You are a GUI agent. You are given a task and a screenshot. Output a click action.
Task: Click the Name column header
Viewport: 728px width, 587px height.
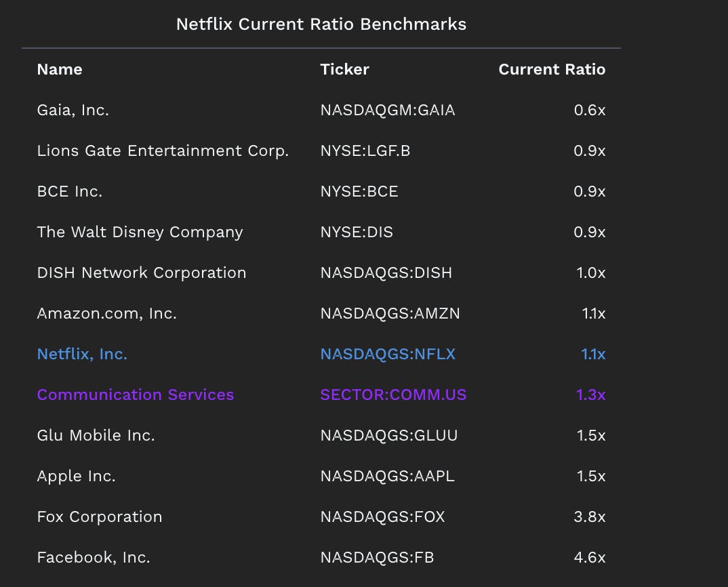click(x=60, y=69)
